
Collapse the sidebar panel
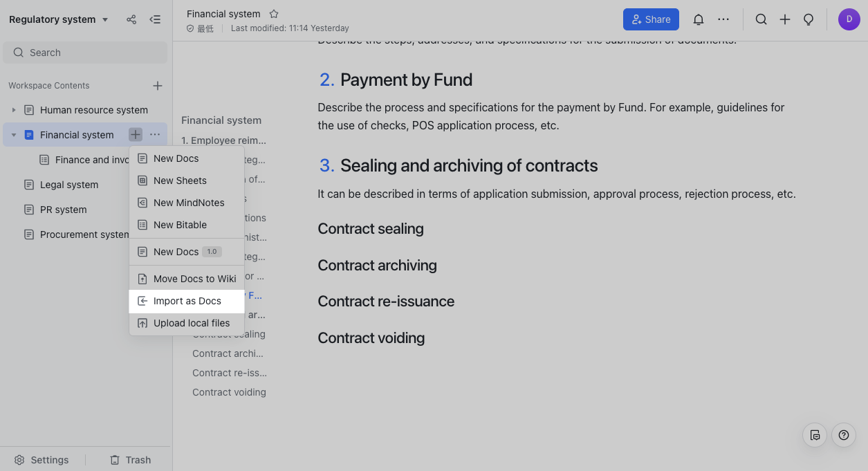pos(155,19)
